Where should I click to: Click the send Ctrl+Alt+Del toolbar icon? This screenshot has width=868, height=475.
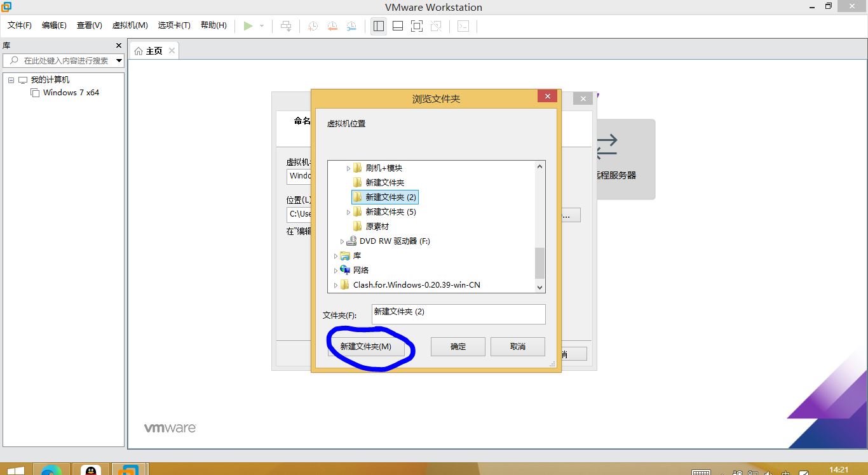[287, 26]
